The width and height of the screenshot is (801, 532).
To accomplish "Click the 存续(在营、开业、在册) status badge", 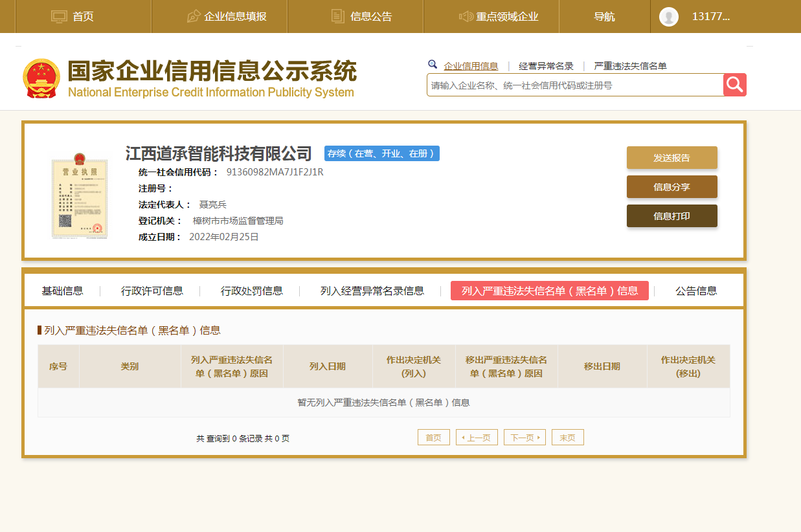I will 382,153.
